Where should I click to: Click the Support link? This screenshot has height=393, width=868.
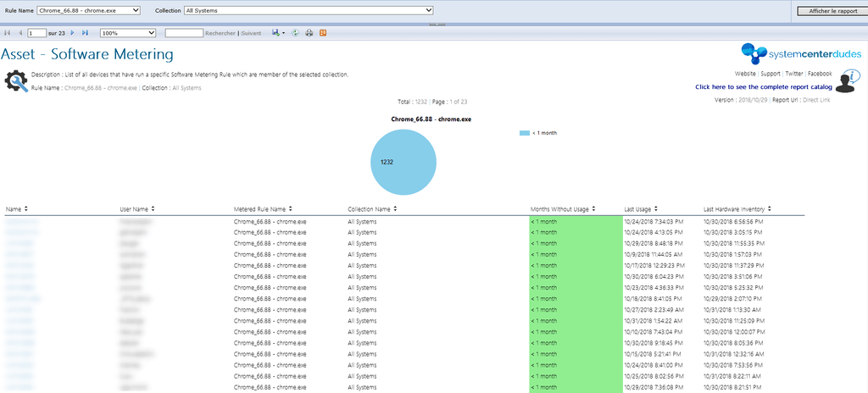coord(771,74)
